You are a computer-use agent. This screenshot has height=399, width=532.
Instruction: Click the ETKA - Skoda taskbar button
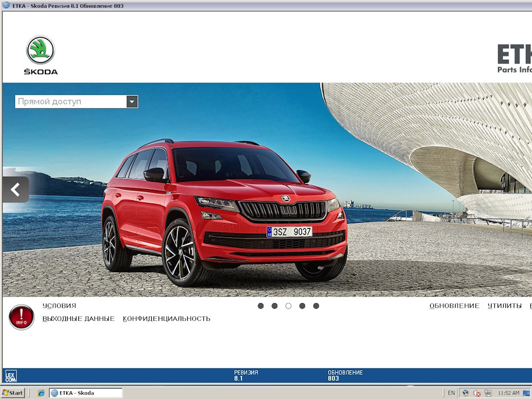(x=86, y=393)
